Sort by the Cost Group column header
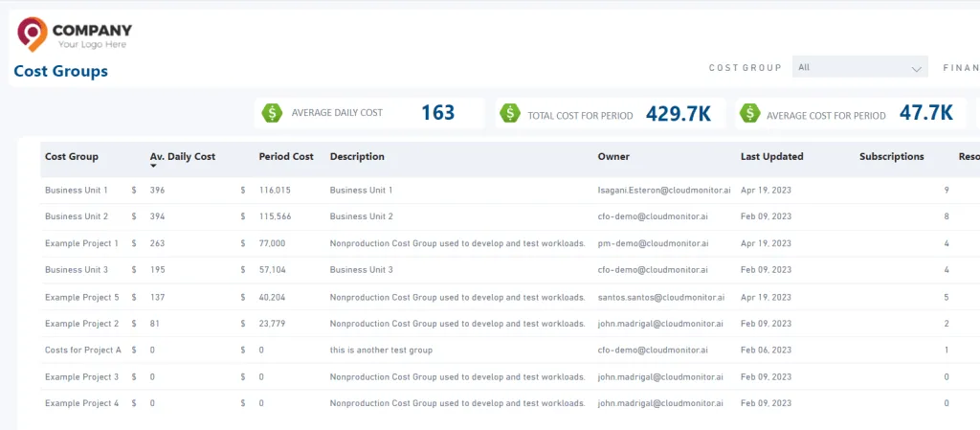This screenshot has height=430, width=980. coord(71,156)
